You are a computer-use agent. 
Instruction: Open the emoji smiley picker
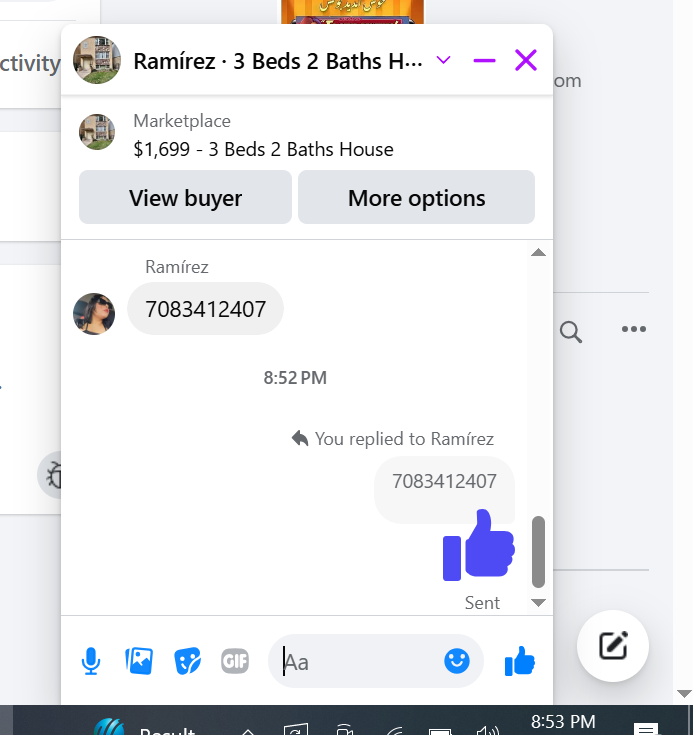[457, 661]
